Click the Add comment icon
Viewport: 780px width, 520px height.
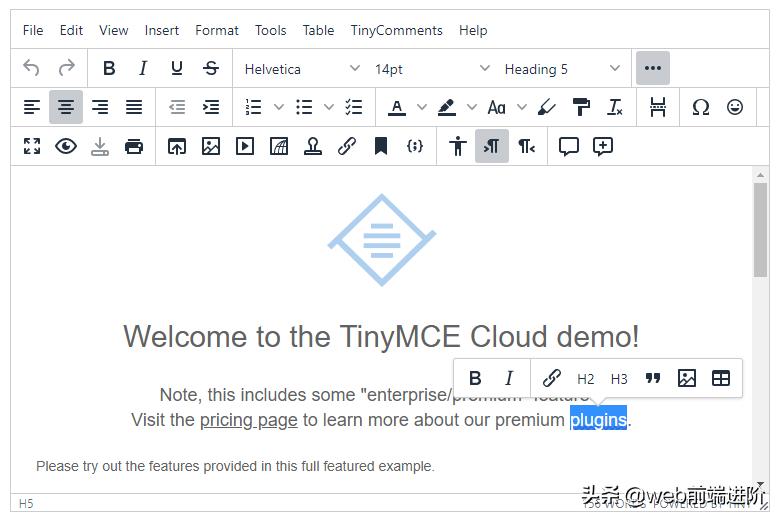pyautogui.click(x=602, y=146)
